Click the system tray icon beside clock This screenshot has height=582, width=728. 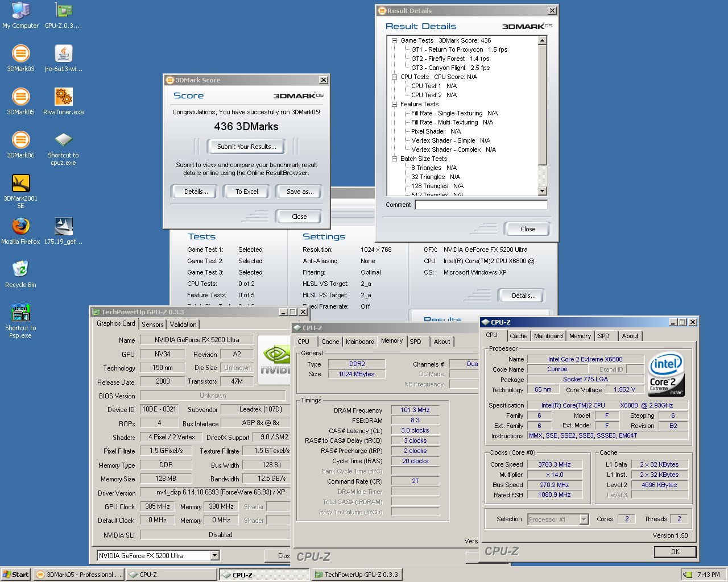[687, 575]
